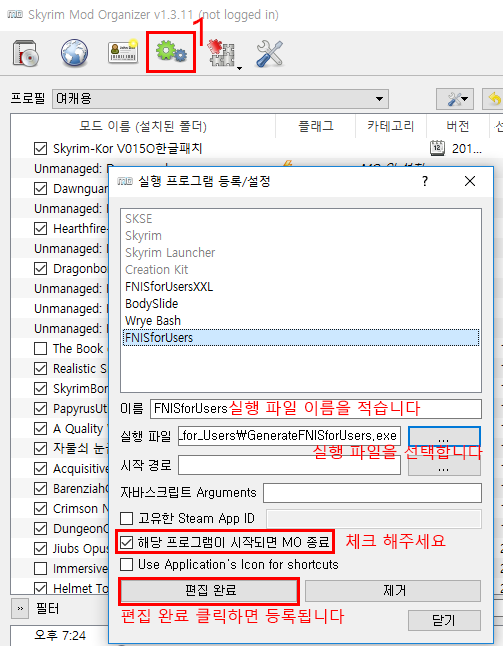Select Wrye Bash in executables list
503x646 pixels.
click(301, 321)
